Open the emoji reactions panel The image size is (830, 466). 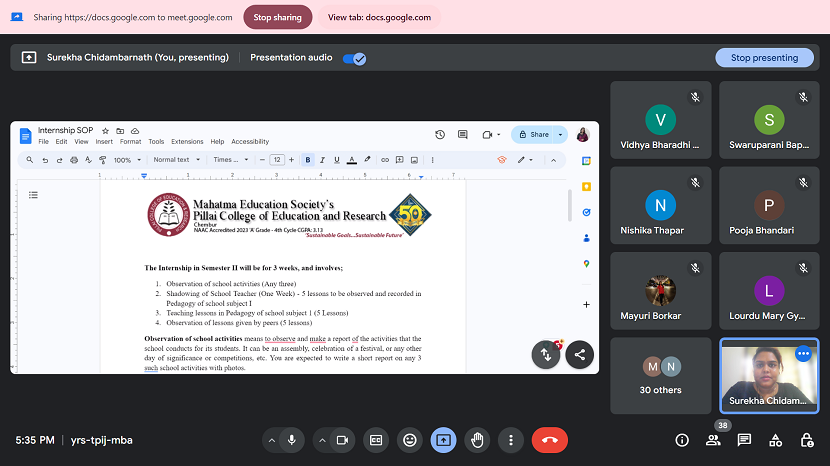(409, 439)
